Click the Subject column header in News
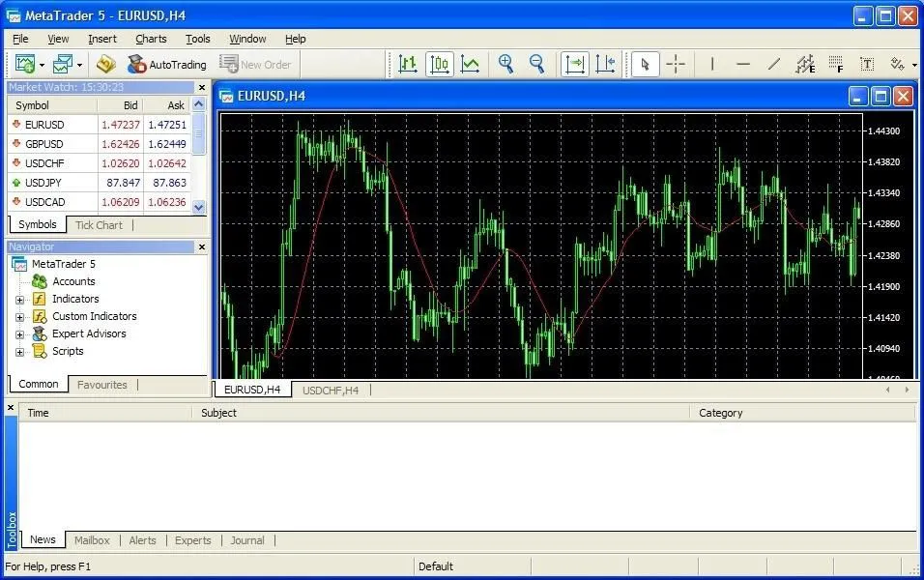The height and width of the screenshot is (580, 924). point(440,413)
